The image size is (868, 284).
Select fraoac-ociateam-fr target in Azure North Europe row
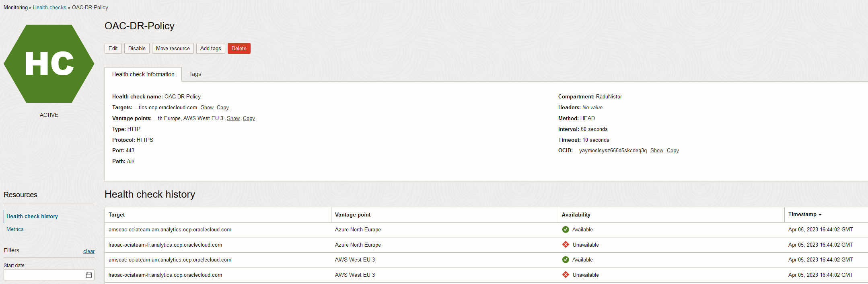click(x=165, y=245)
